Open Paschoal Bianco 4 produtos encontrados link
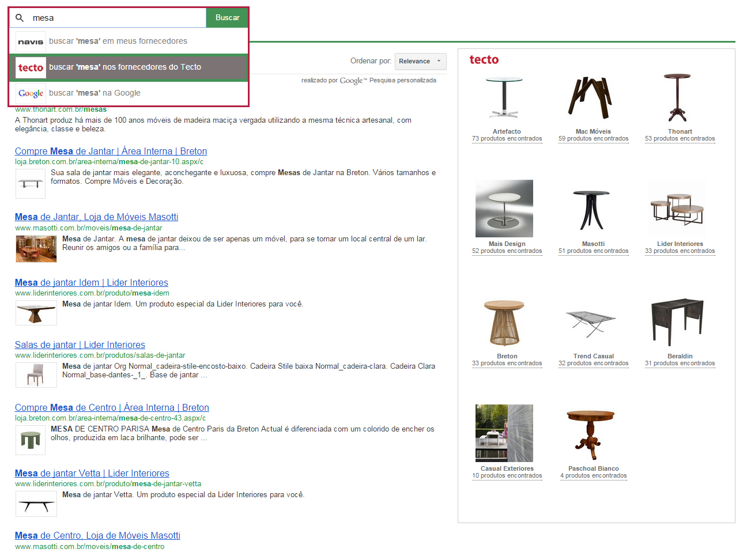This screenshot has height=560, width=747. click(x=594, y=476)
